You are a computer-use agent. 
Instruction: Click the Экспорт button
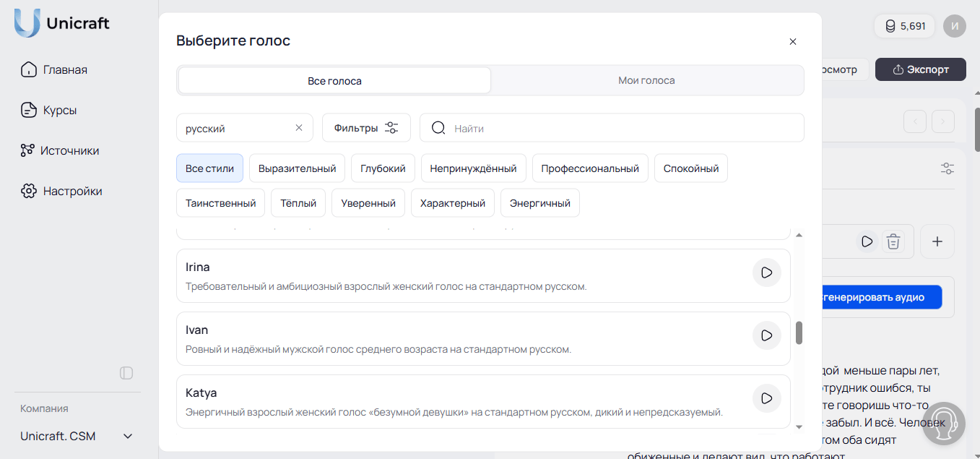920,69
